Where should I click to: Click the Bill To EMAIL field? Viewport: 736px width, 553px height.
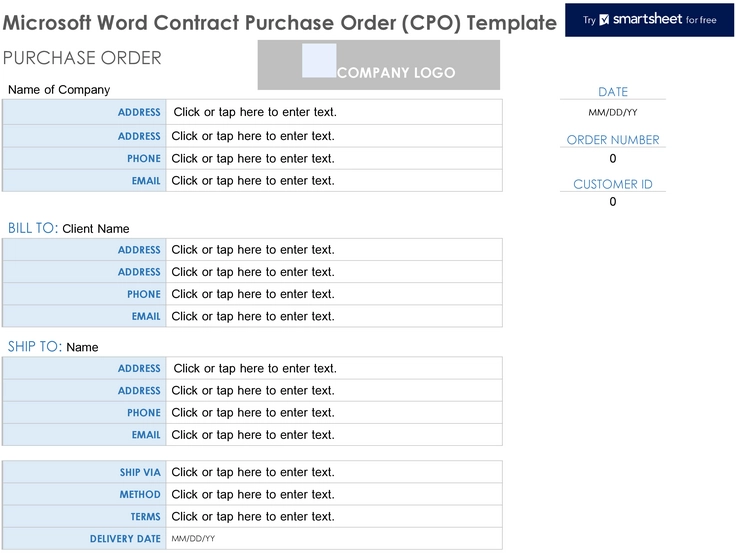coord(334,316)
